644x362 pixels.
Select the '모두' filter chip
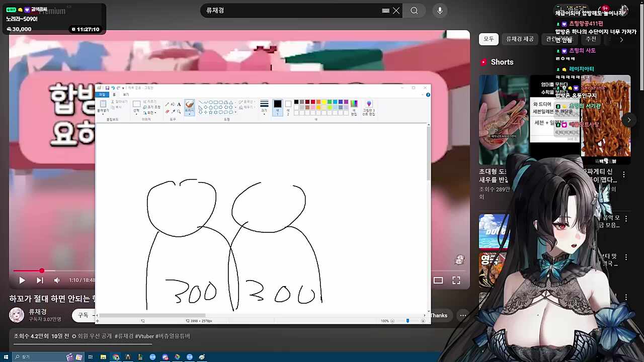point(489,39)
